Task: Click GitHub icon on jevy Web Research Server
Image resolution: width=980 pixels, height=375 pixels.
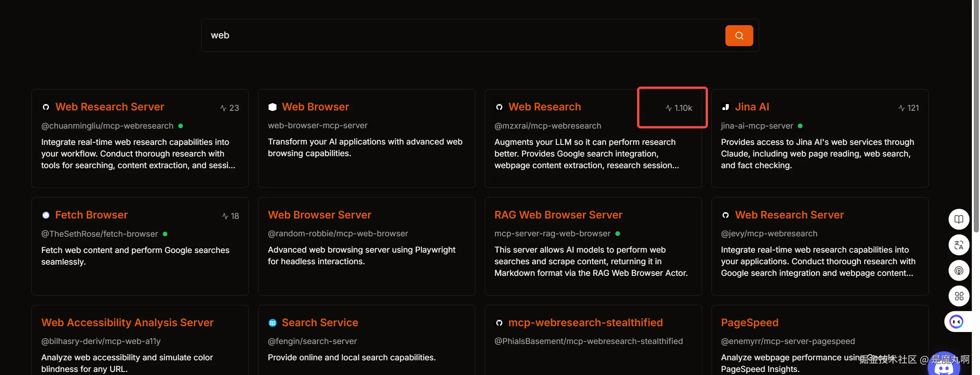Action: (725, 215)
